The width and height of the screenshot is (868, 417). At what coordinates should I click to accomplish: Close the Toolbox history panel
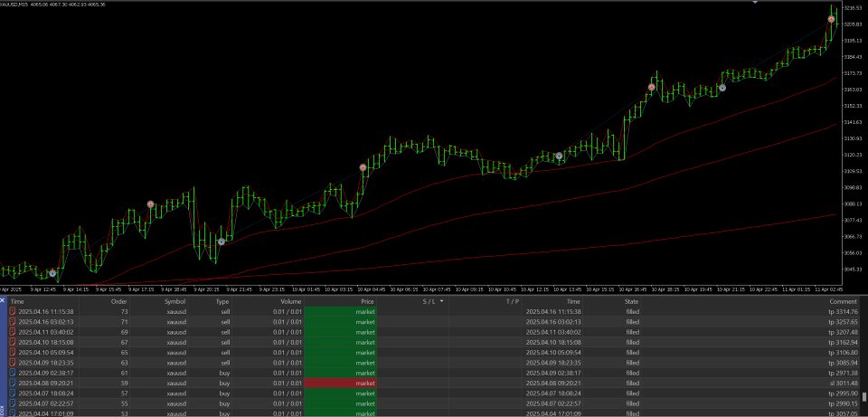coord(3,300)
